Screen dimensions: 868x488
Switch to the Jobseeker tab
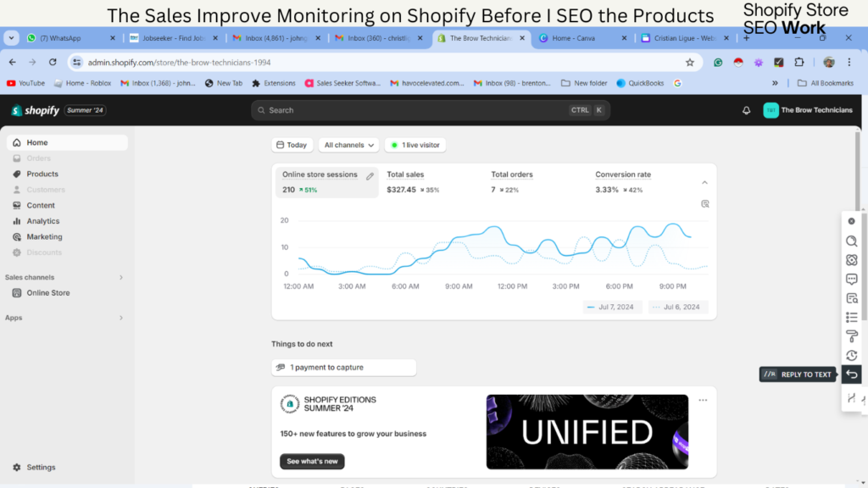[173, 38]
